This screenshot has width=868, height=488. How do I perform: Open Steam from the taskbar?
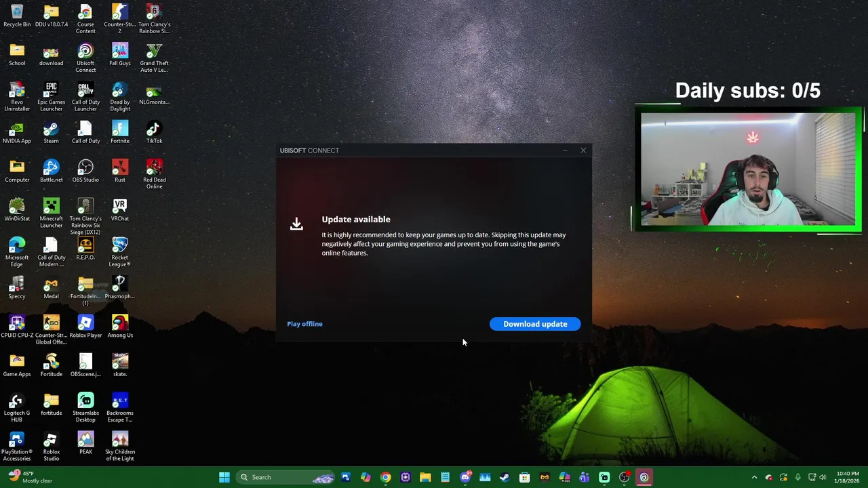(x=505, y=477)
